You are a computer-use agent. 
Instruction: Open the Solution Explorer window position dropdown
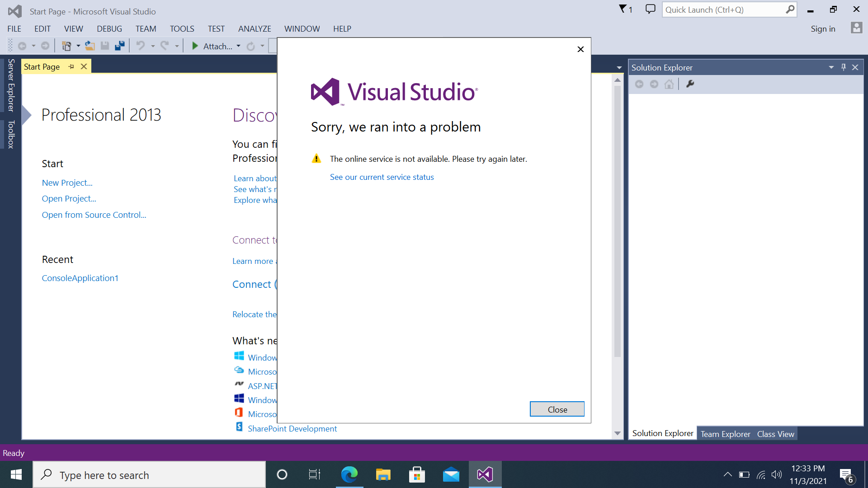pos(831,67)
